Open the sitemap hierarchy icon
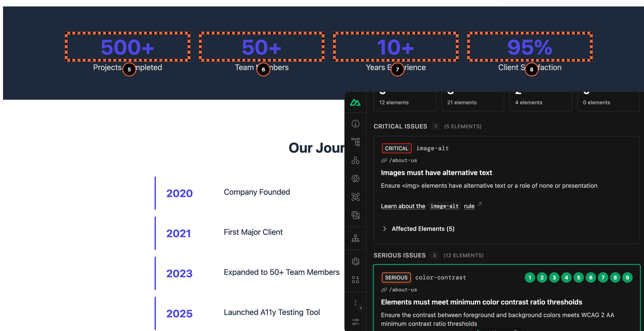Screen dimensions: 644x331 (x=356, y=238)
